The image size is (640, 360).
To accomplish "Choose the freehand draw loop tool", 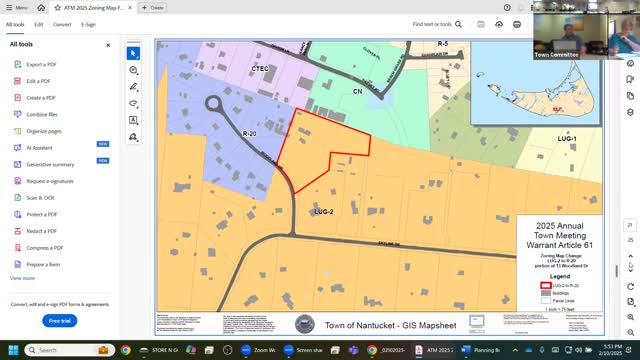I will point(133,103).
